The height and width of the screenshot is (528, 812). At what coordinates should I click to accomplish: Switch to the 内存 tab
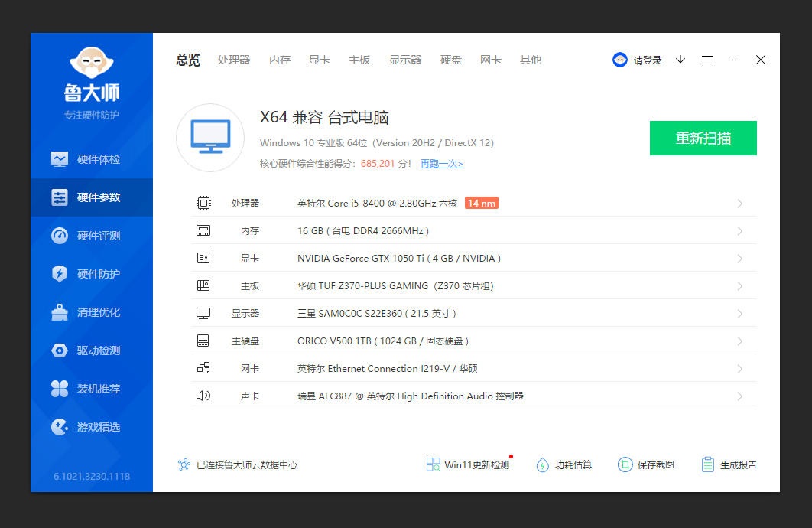click(280, 60)
